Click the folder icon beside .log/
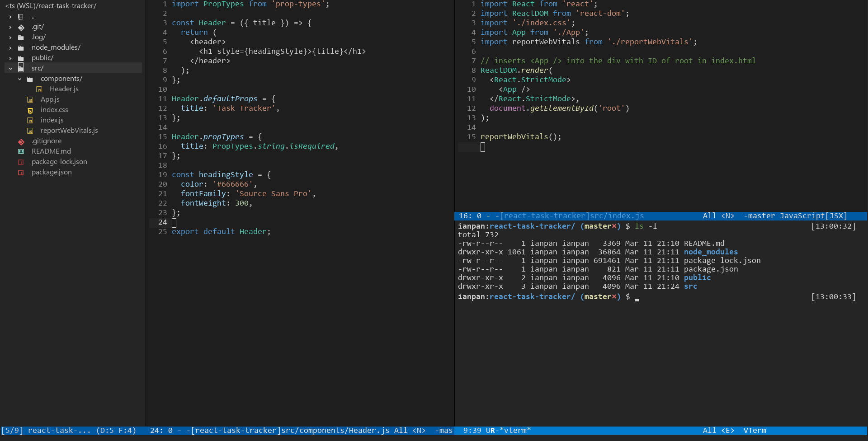This screenshot has width=868, height=441. [x=21, y=38]
